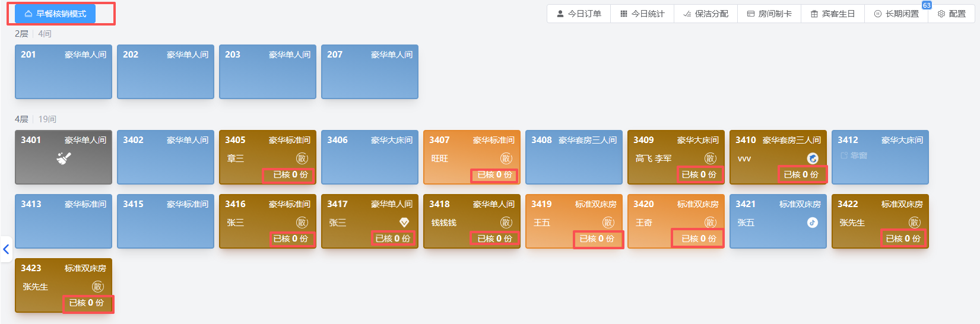Click 已核 0 份 on room 3422
The image size is (980, 324).
(x=903, y=239)
